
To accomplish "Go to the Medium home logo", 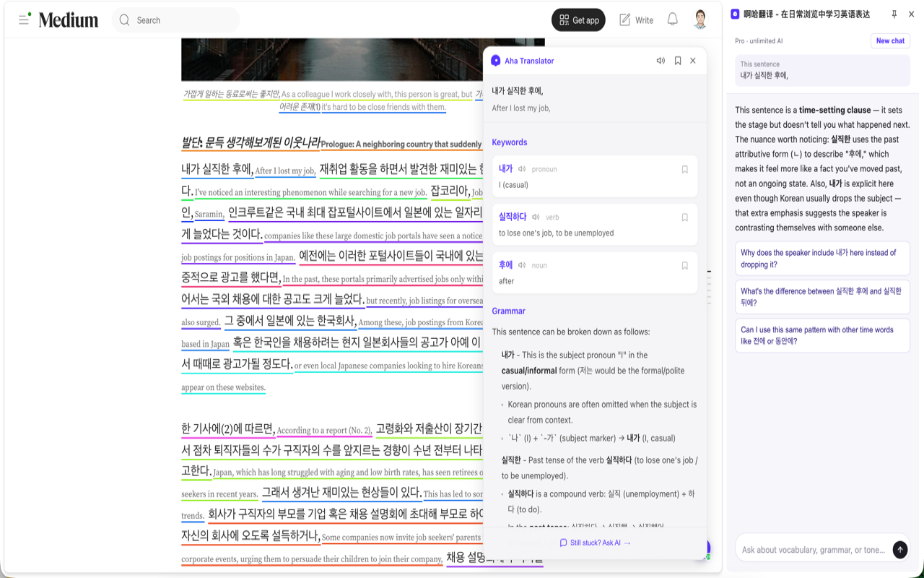I will click(69, 20).
